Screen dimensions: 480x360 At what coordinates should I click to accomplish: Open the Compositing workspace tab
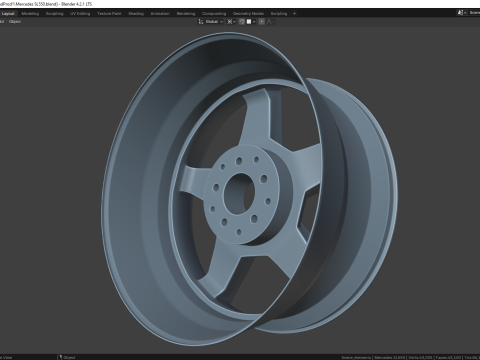click(x=214, y=14)
